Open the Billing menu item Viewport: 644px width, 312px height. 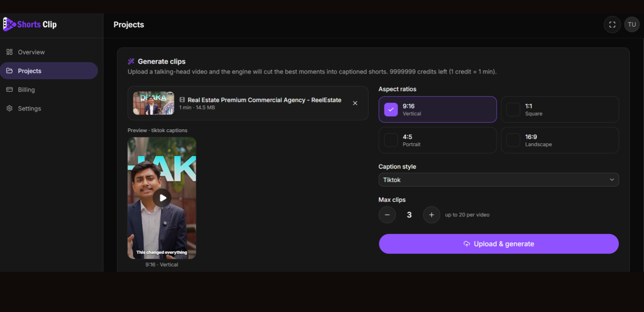pos(49,90)
